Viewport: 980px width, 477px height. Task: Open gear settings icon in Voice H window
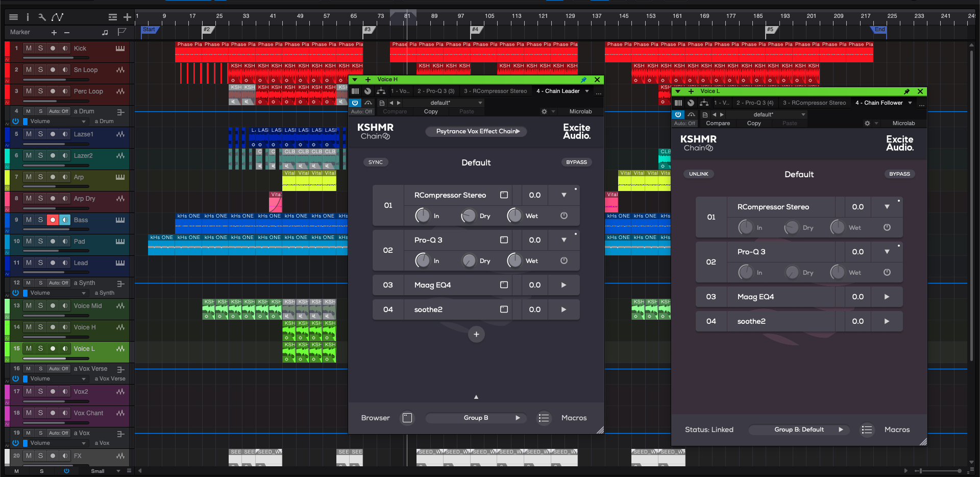[544, 112]
